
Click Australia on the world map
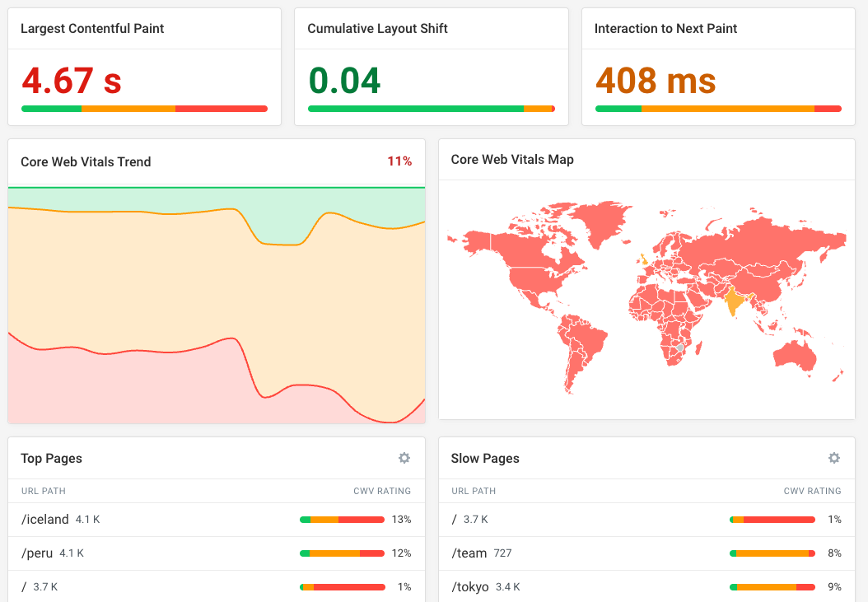pyautogui.click(x=795, y=355)
